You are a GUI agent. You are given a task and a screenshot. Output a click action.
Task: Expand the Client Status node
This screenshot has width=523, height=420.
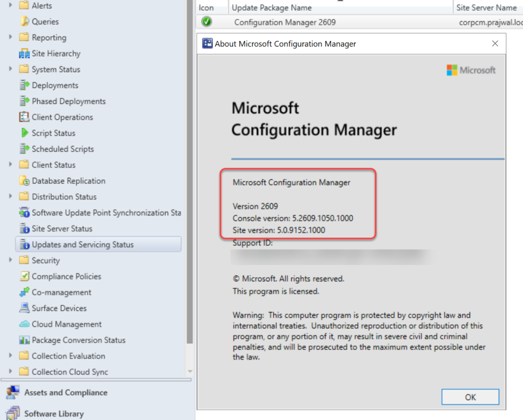click(x=10, y=165)
